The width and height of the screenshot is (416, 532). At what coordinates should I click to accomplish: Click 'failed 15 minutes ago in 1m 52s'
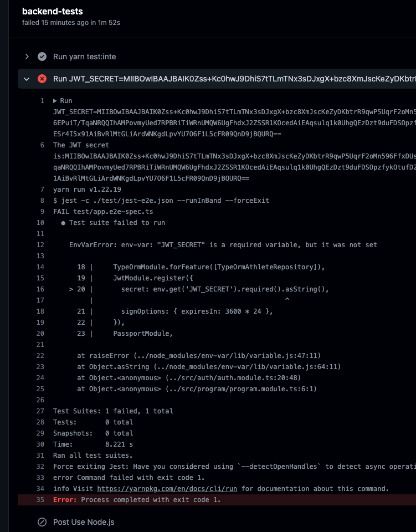point(71,23)
